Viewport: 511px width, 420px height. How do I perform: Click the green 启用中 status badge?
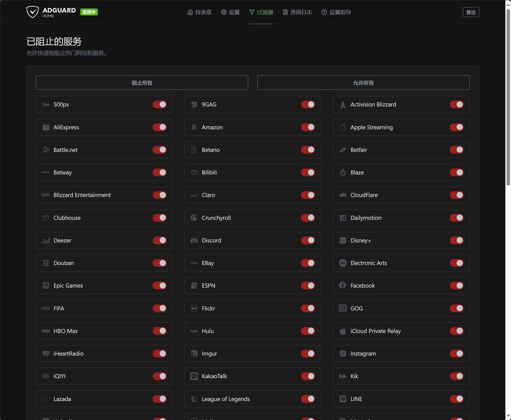[89, 12]
